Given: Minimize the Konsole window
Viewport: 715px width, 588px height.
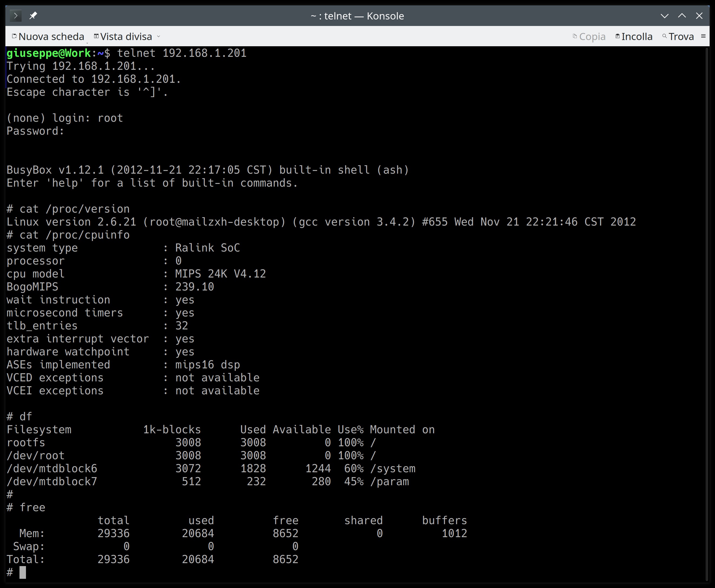Looking at the screenshot, I should 664,16.
